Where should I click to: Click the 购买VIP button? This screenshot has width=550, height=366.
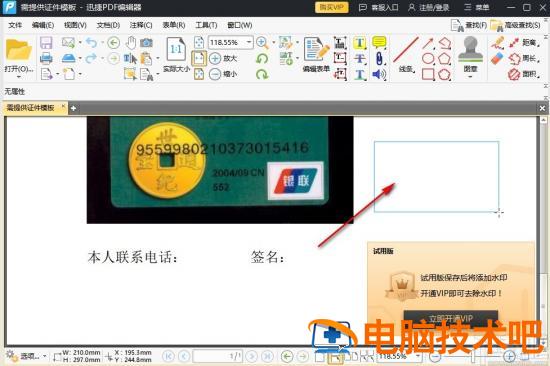pyautogui.click(x=331, y=7)
